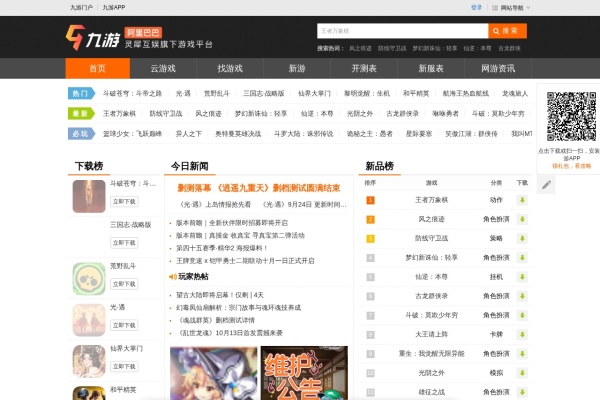Image resolution: width=600 pixels, height=400 pixels.
Task: Click the 九游 logo in the header
Action: [x=93, y=38]
